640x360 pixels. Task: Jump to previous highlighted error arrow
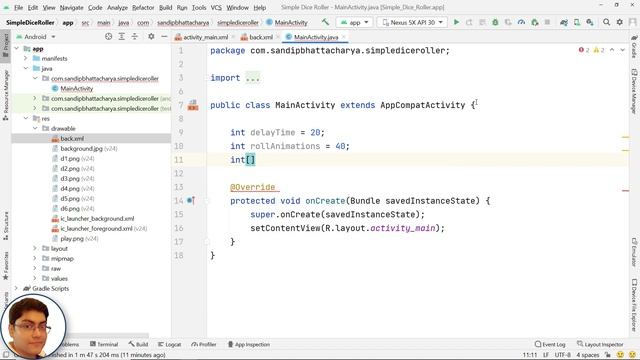612,50
